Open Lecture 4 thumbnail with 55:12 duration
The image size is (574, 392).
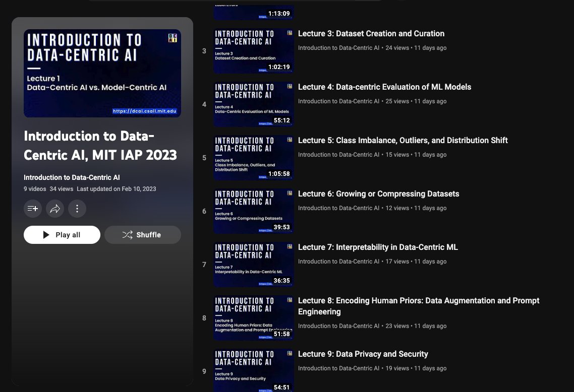[253, 104]
